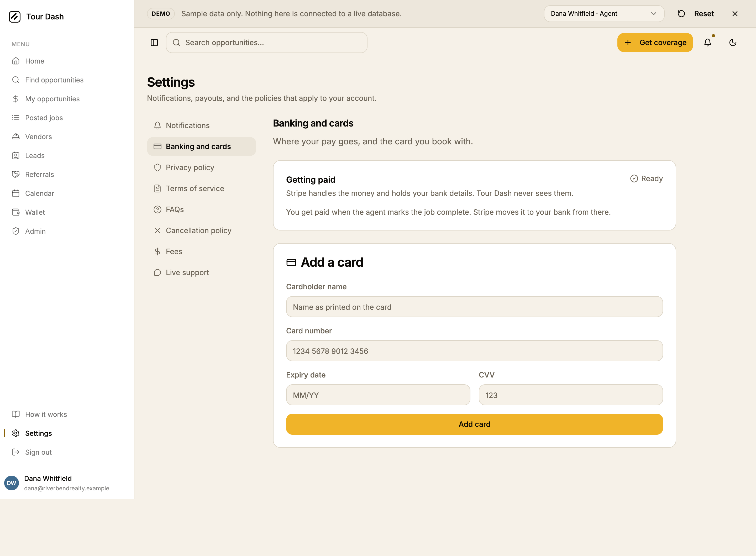Screen dimensions: 756x556
Task: Click the DEMO badge
Action: (x=161, y=14)
